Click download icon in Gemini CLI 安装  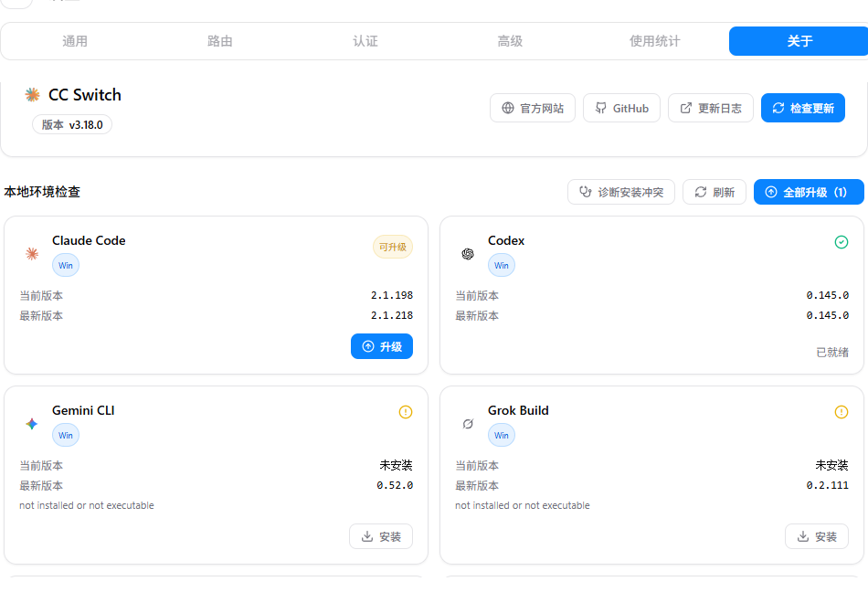coord(367,536)
